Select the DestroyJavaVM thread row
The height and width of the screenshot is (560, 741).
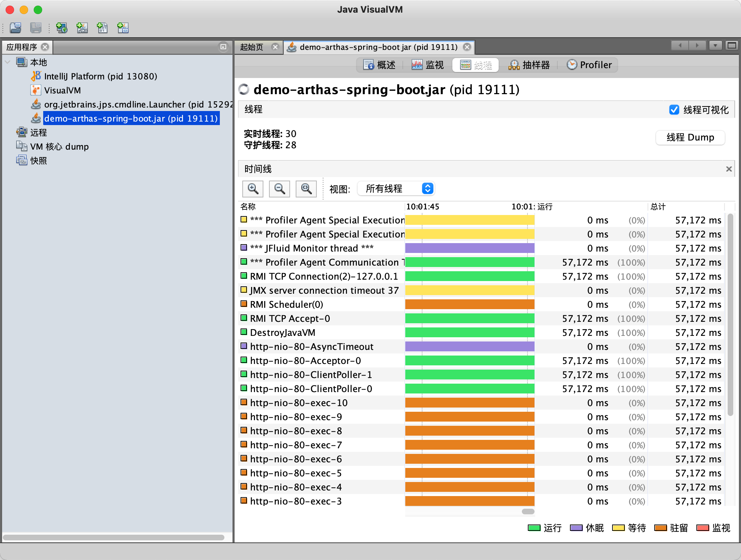(481, 332)
